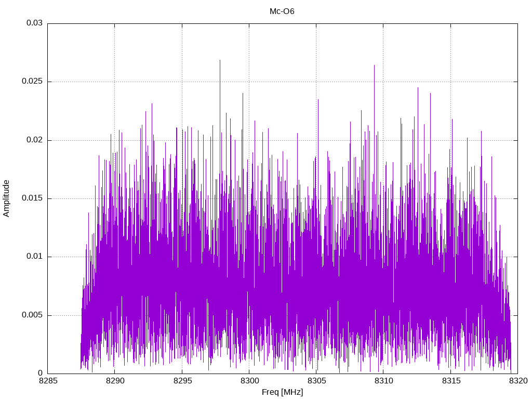Click the Amplitude y-axis label

[6, 198]
